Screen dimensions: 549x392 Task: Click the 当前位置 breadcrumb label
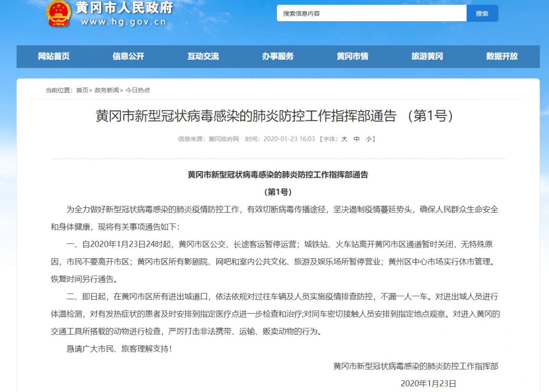point(58,90)
